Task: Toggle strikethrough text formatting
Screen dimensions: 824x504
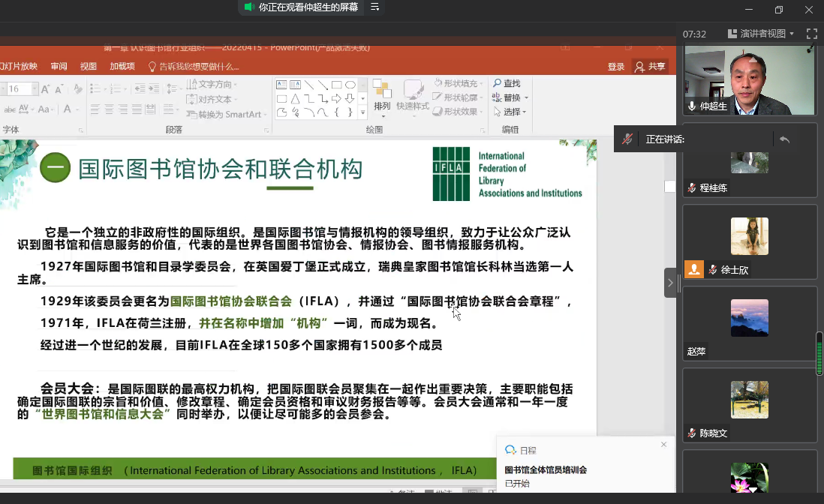Action: pos(10,109)
